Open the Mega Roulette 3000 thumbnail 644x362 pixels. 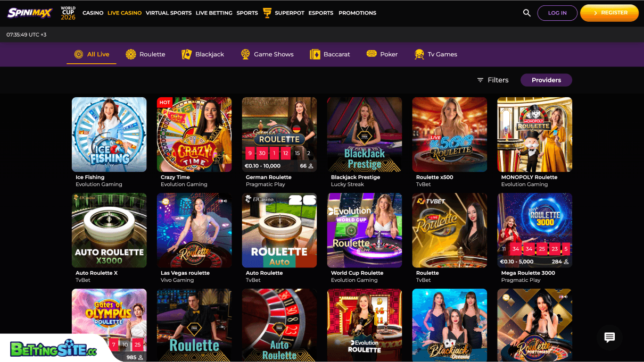point(535,230)
